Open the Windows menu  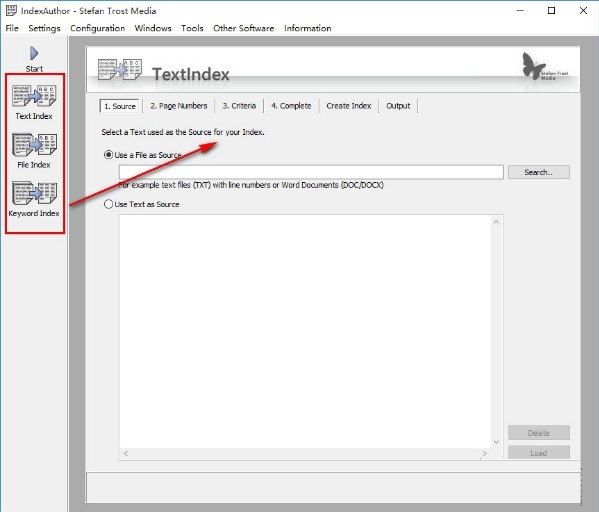[x=153, y=28]
